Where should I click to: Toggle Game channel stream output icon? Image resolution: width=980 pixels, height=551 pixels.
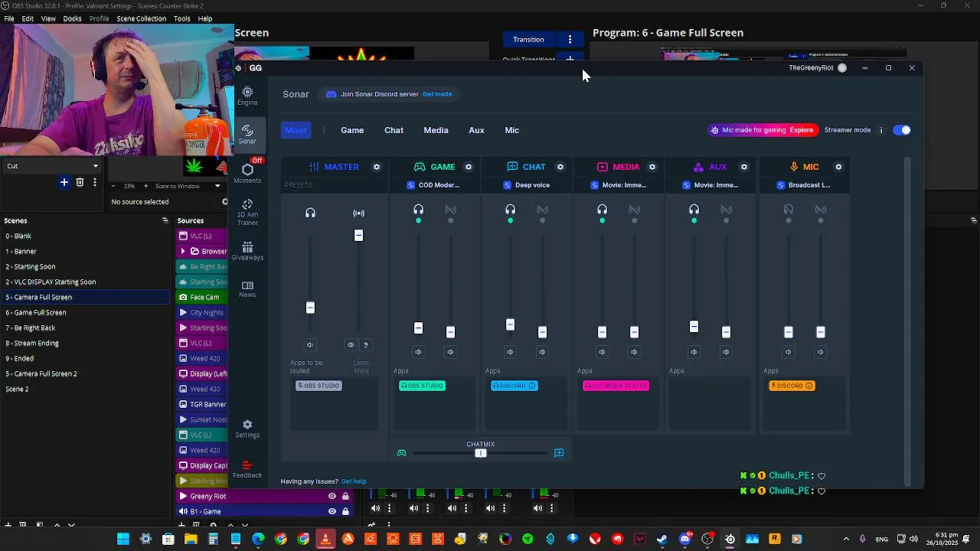(x=450, y=209)
